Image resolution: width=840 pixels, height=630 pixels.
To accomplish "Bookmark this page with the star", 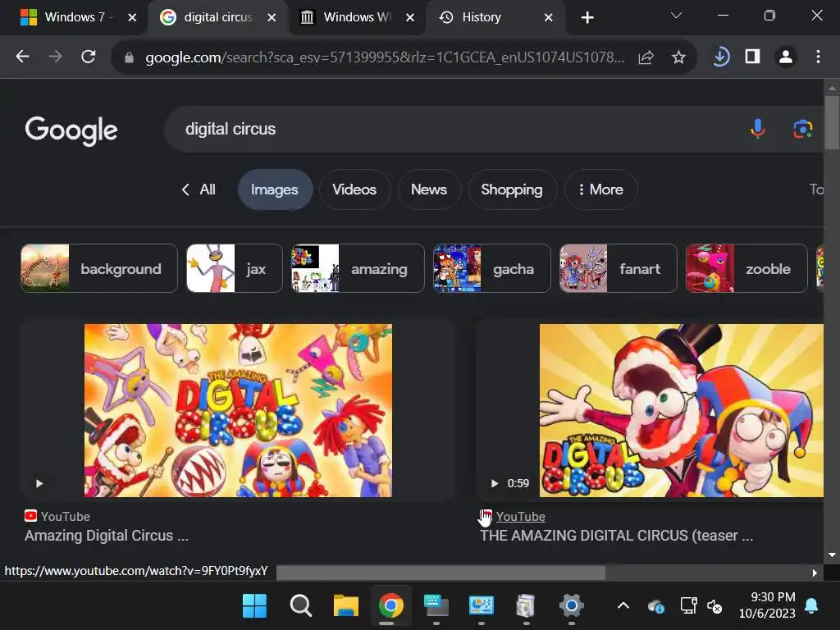I will [x=678, y=57].
